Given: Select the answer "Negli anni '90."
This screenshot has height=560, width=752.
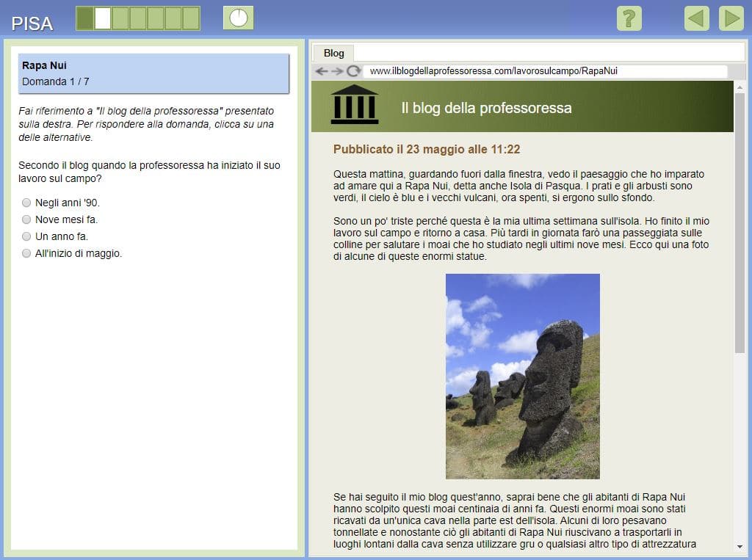Looking at the screenshot, I should tap(27, 203).
